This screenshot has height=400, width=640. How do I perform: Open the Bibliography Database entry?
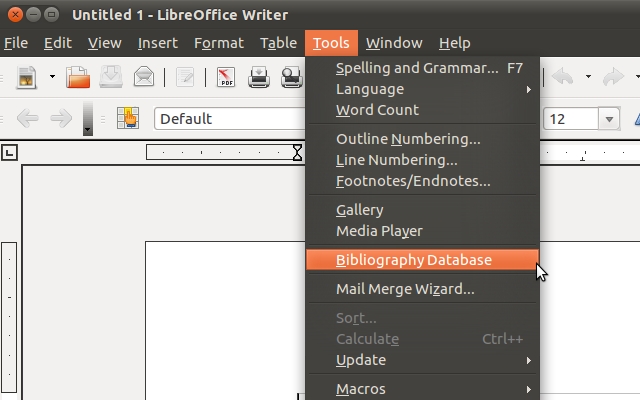(x=422, y=260)
